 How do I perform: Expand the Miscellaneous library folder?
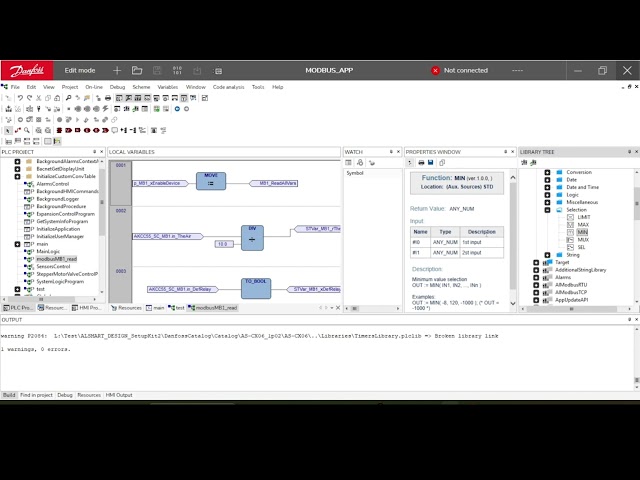547,202
